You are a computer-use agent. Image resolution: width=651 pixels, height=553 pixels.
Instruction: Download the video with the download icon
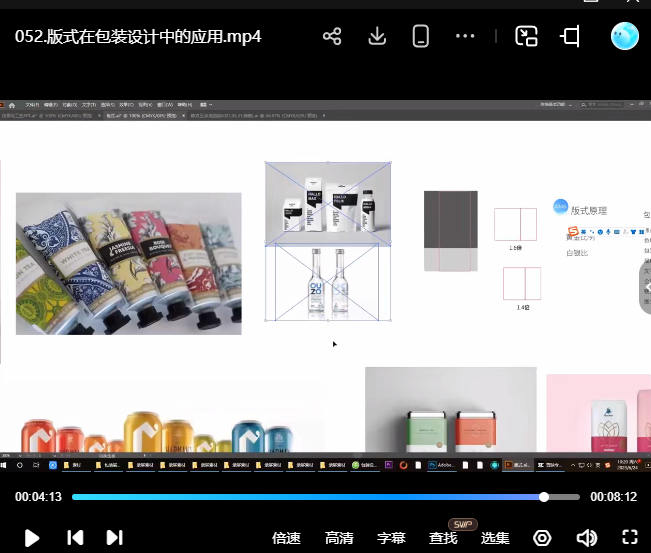(377, 37)
